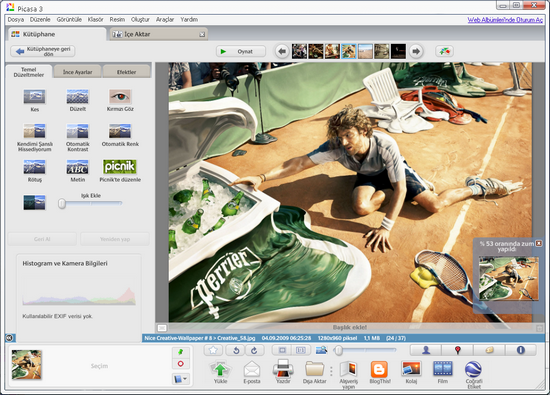The width and height of the screenshot is (550, 395).
Task: Switch to the Efektler tab
Action: click(127, 72)
